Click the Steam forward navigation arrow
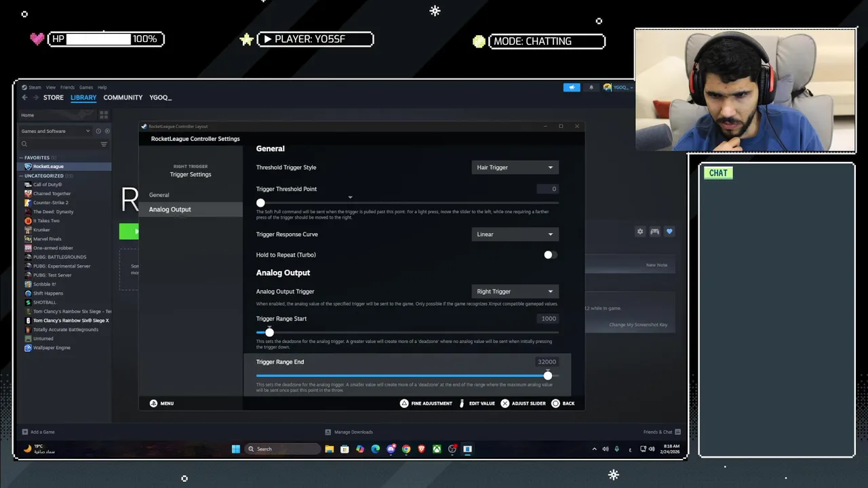 35,98
